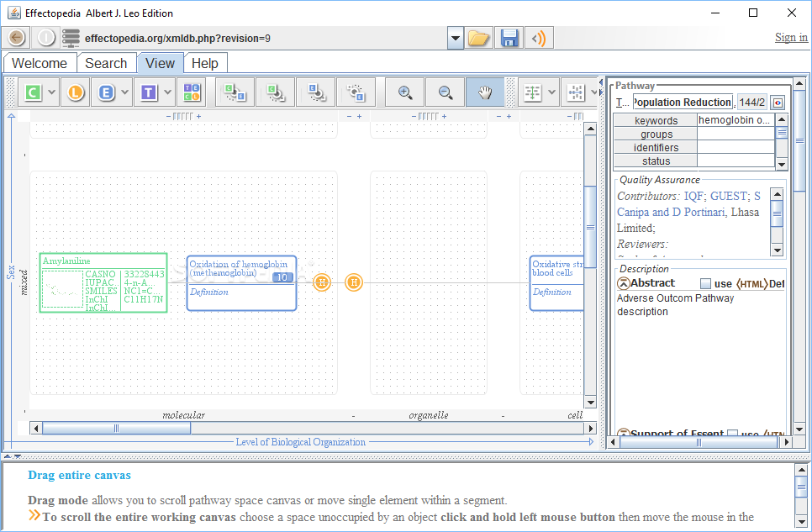
Task: Click plus above the organelle column
Action: coord(444,117)
